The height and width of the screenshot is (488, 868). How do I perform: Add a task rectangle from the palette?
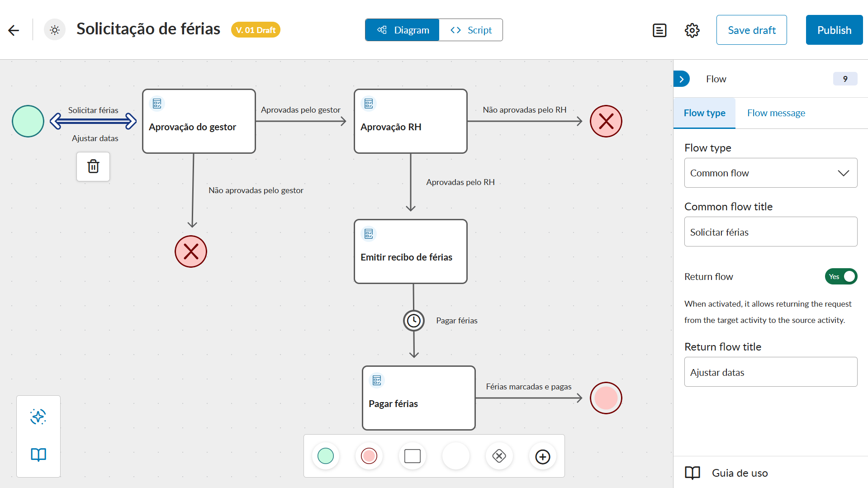412,456
